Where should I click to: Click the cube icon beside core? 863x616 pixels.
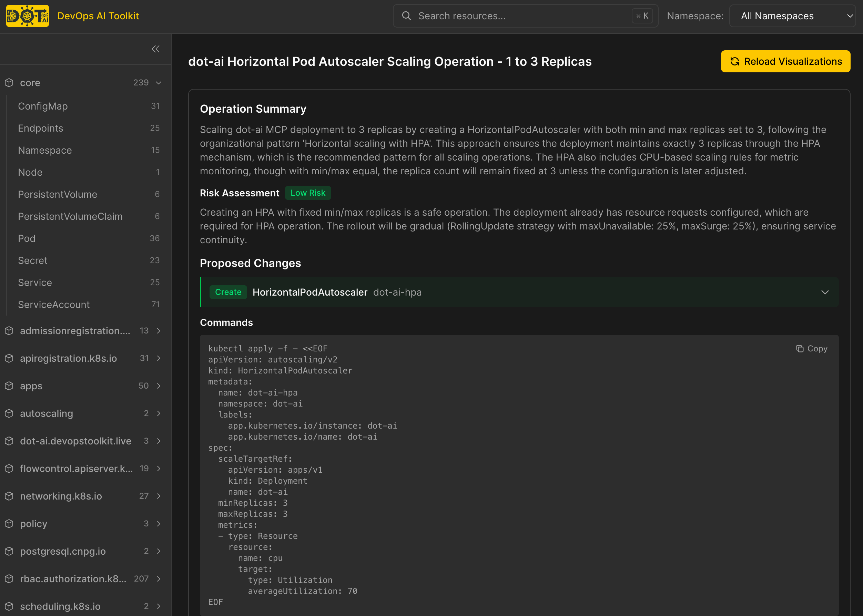click(9, 83)
